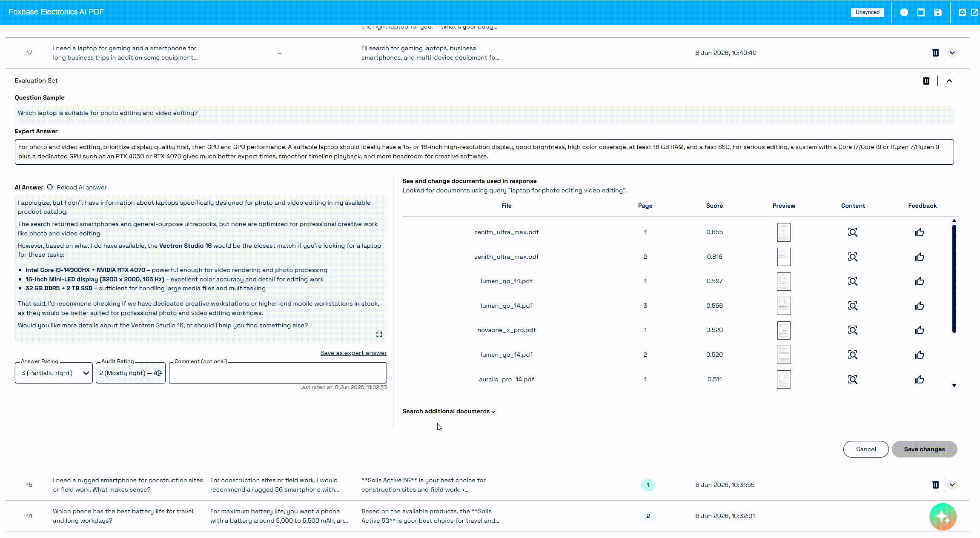
Task: Preview thumbnail of auralis_pro_14.pdf
Action: [x=784, y=379]
